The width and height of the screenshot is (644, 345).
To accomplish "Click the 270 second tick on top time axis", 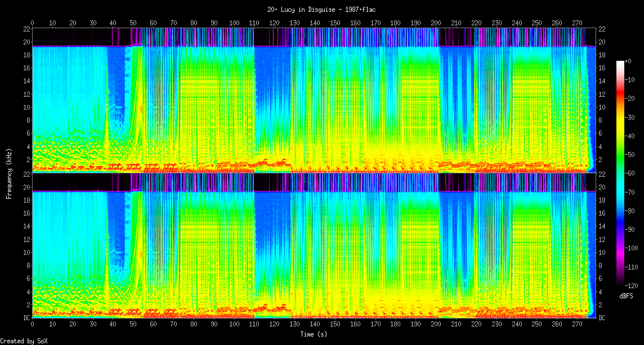I will coord(577,23).
